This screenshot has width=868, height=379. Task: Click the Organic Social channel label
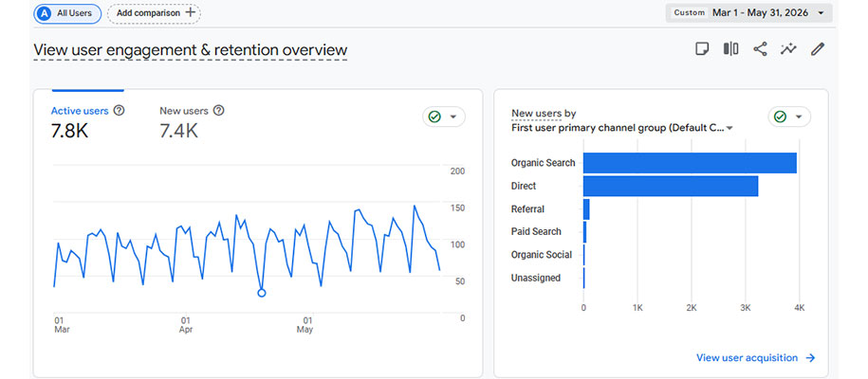[x=542, y=255]
